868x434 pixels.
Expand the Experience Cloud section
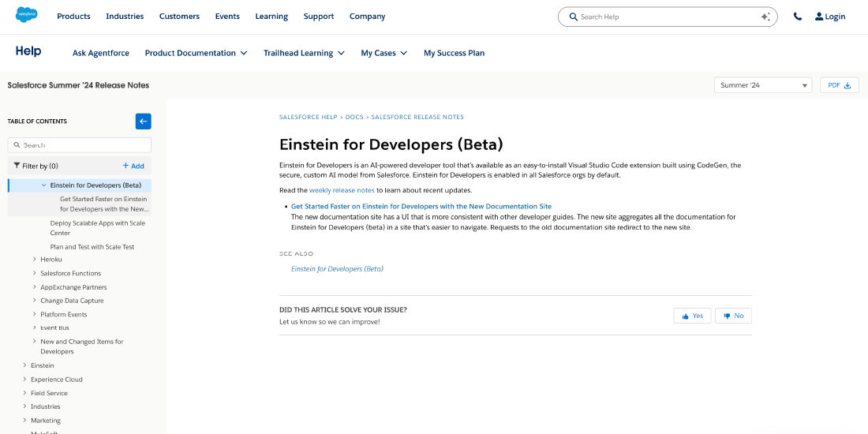click(24, 380)
